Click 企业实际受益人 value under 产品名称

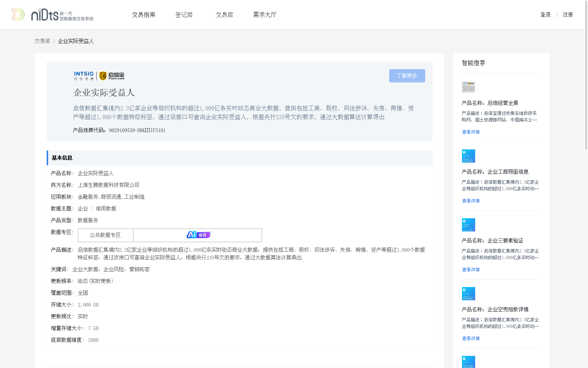coord(96,173)
